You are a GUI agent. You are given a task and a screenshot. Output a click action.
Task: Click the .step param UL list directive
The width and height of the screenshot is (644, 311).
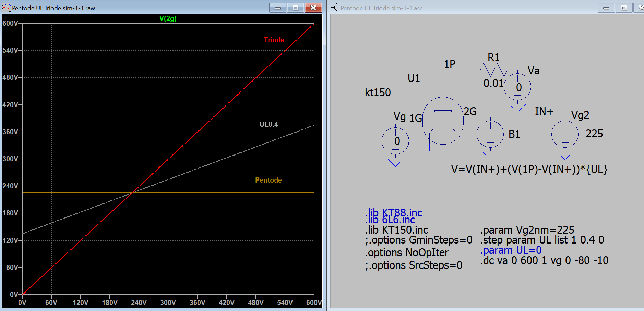pyautogui.click(x=542, y=240)
